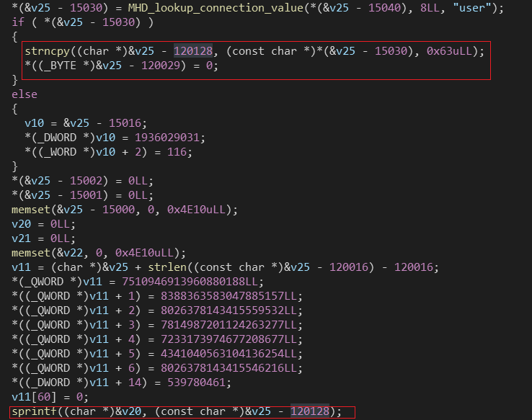Select the constant 7510946913960880188LL

click(x=190, y=282)
